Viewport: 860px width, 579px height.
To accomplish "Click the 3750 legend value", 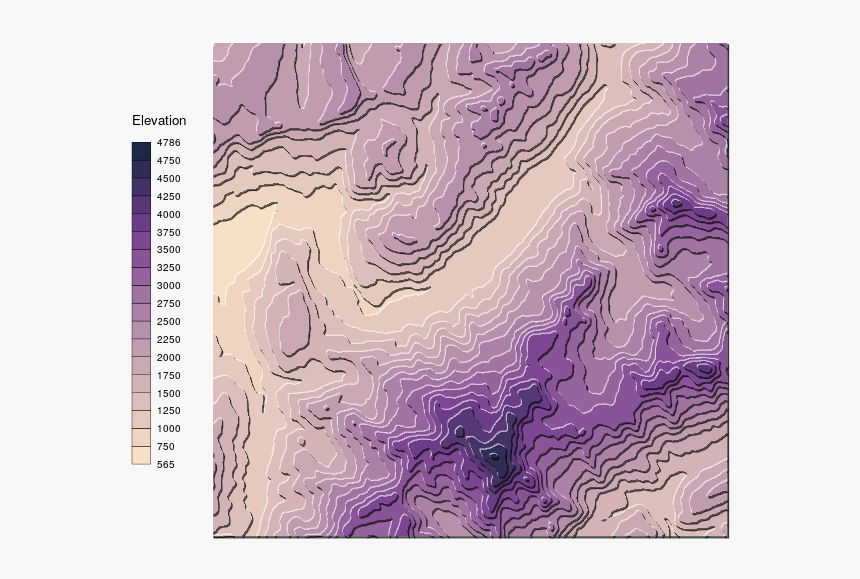I will pos(168,232).
